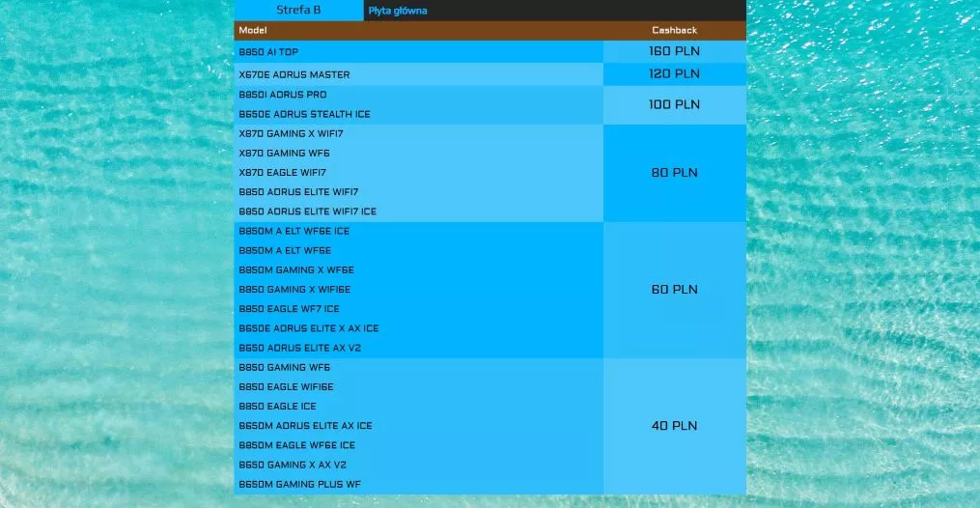Select the X870 GAMING X WIFI7 row
980x508 pixels.
coord(419,133)
